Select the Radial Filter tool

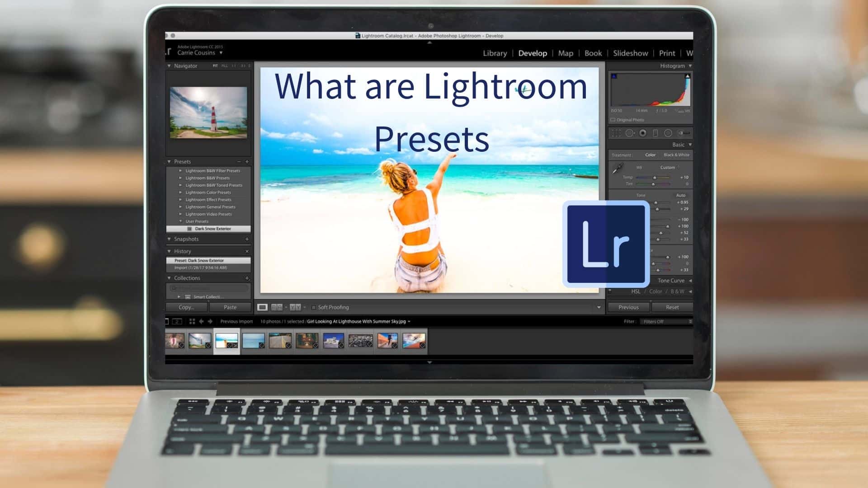point(668,133)
